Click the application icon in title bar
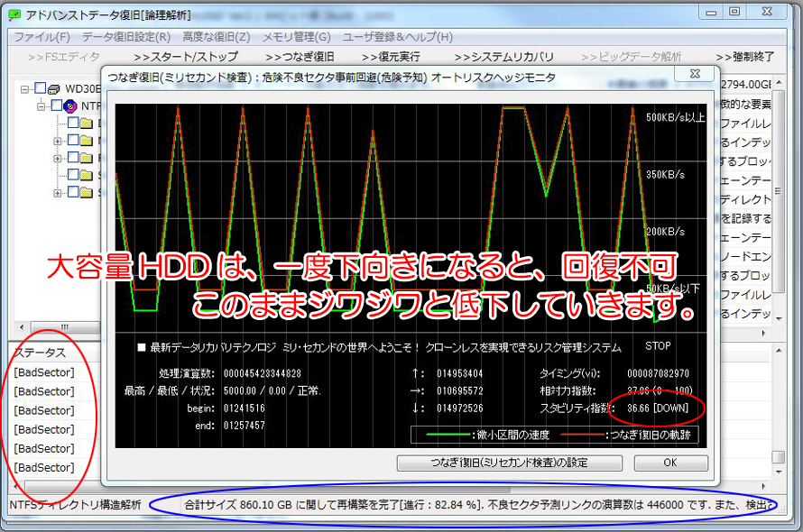The image size is (803, 532). [x=14, y=14]
